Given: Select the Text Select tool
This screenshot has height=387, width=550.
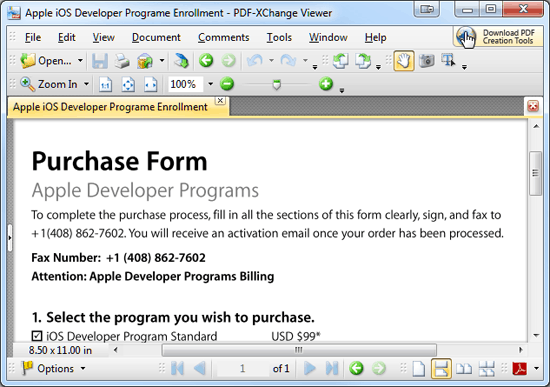Looking at the screenshot, I should point(448,60).
